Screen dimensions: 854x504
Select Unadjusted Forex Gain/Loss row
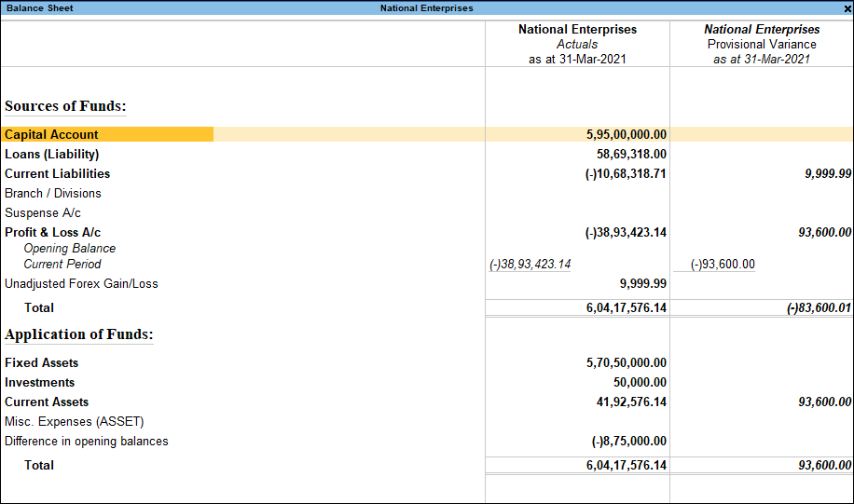point(81,283)
